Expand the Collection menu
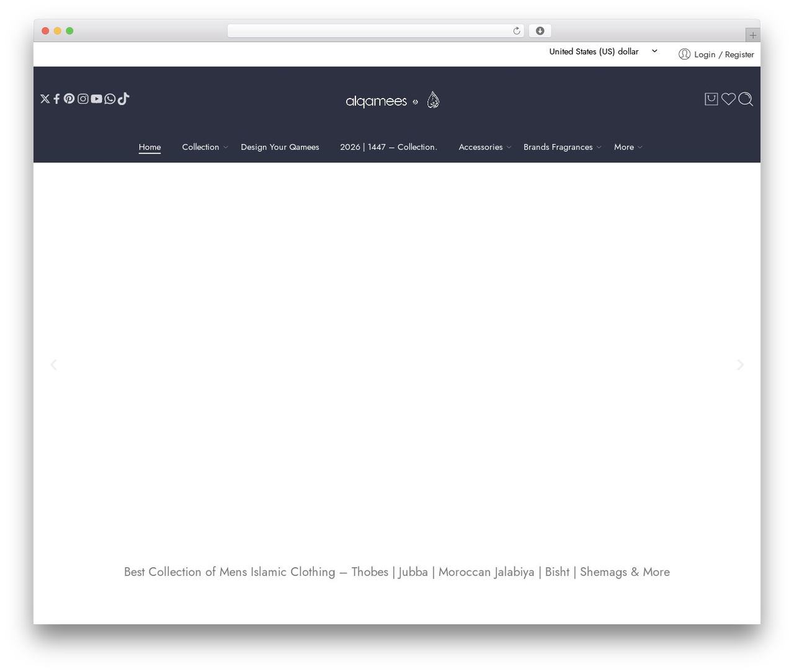The image size is (794, 672). click(x=205, y=147)
